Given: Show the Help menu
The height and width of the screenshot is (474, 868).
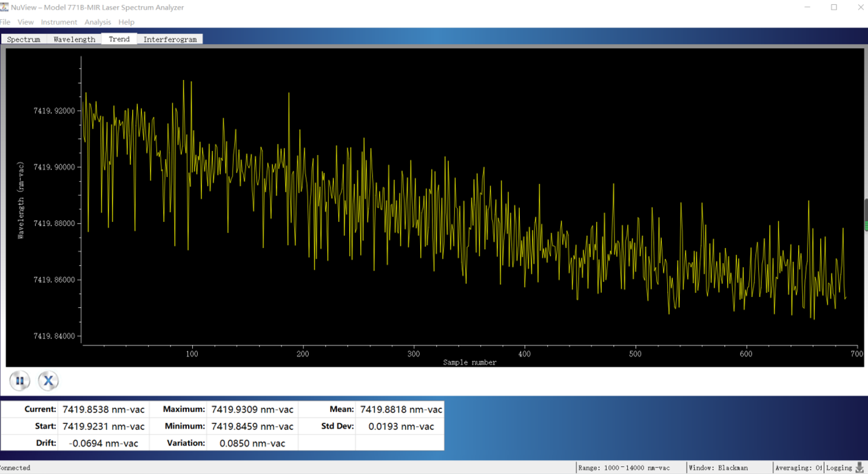Looking at the screenshot, I should pyautogui.click(x=126, y=22).
